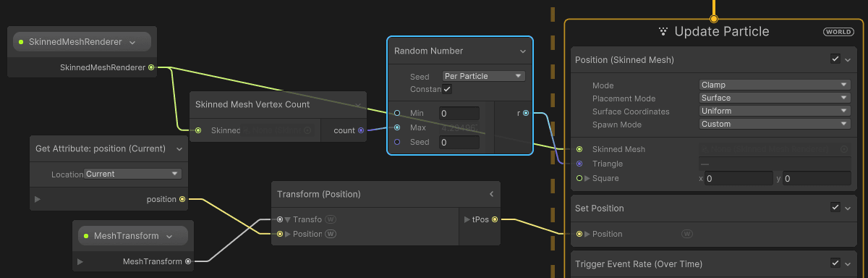Click the count output port
The height and width of the screenshot is (278, 868).
point(361,130)
